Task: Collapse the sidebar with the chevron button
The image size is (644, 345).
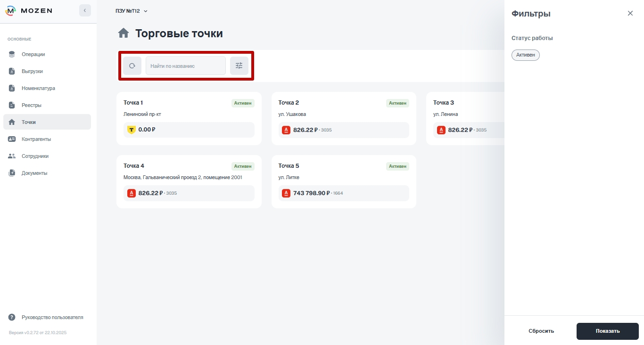Action: pyautogui.click(x=85, y=10)
